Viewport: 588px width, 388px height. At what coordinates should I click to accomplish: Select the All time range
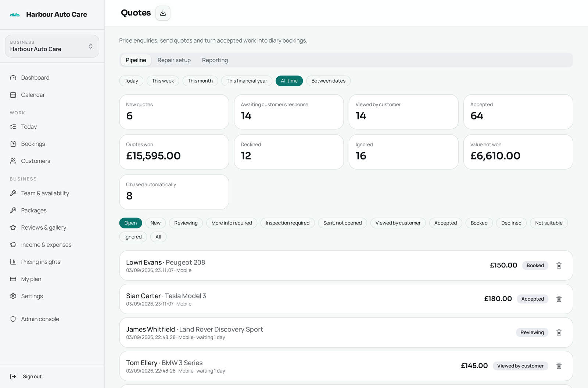point(289,81)
